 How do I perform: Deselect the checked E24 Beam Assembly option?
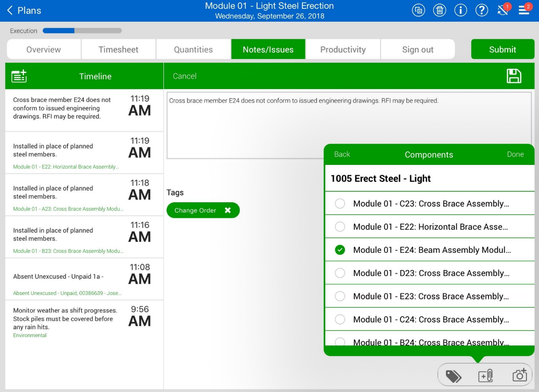(340, 250)
